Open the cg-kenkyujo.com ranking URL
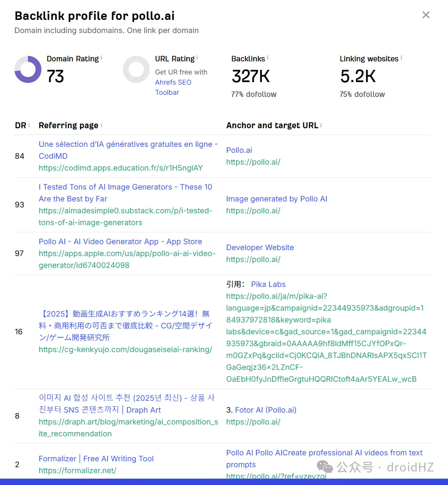448x485 pixels. point(125,350)
